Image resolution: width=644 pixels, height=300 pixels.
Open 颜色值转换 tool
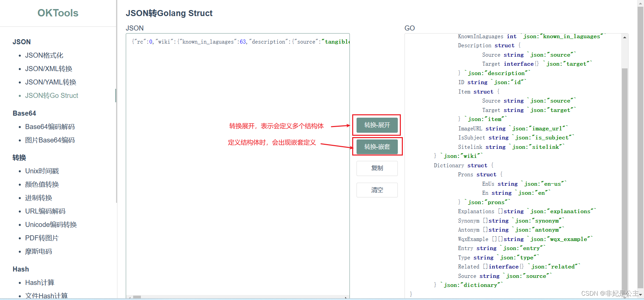(x=42, y=184)
